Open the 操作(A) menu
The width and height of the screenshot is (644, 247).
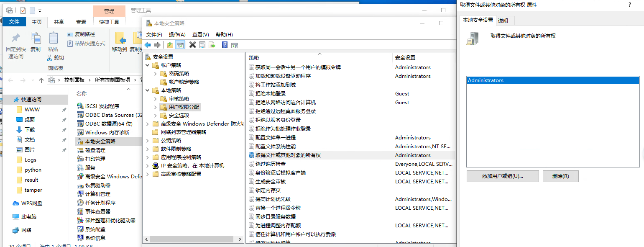coord(177,35)
